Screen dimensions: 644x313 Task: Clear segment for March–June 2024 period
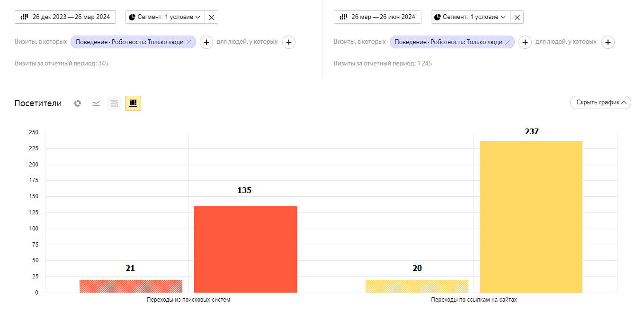click(517, 17)
